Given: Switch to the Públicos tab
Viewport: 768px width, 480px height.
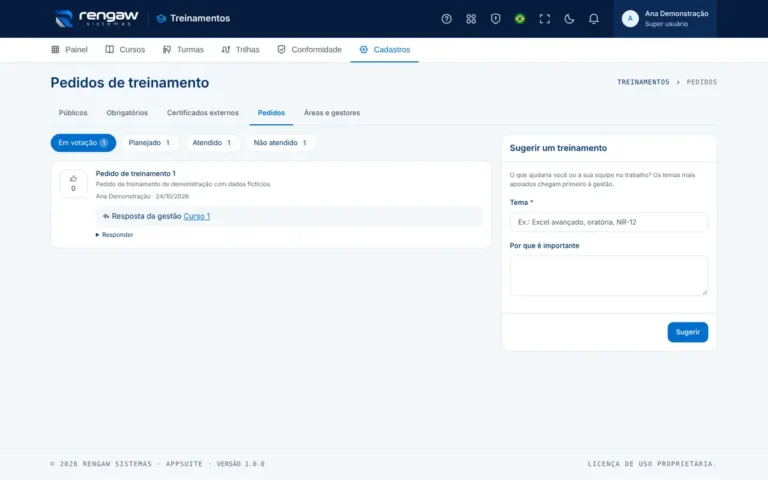Looking at the screenshot, I should pos(73,113).
